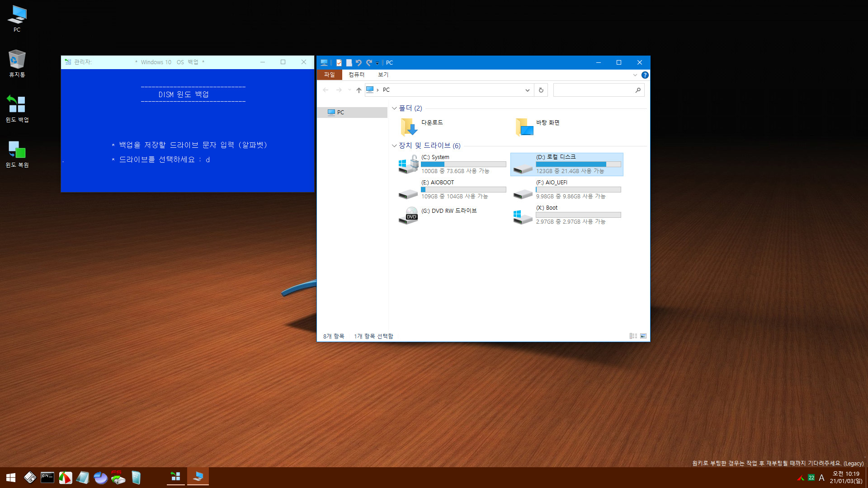This screenshot has height=488, width=868.
Task: Click the Redo icon in Explorer title bar
Action: click(x=369, y=63)
